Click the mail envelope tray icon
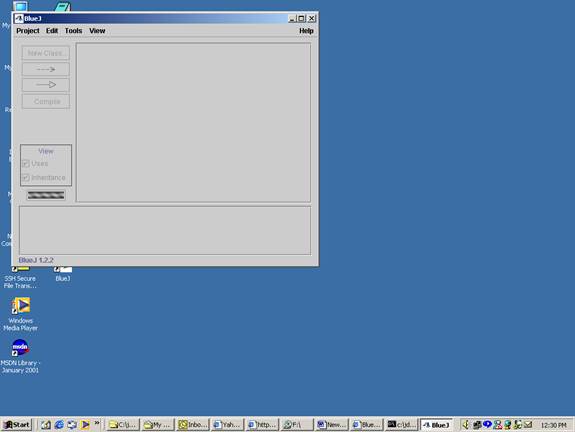 [528, 425]
